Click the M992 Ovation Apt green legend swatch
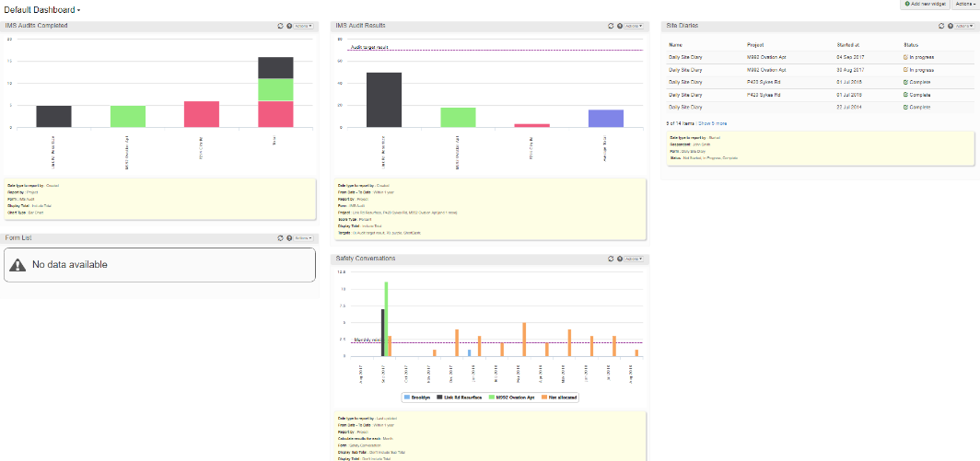This screenshot has width=980, height=461. tap(496, 398)
